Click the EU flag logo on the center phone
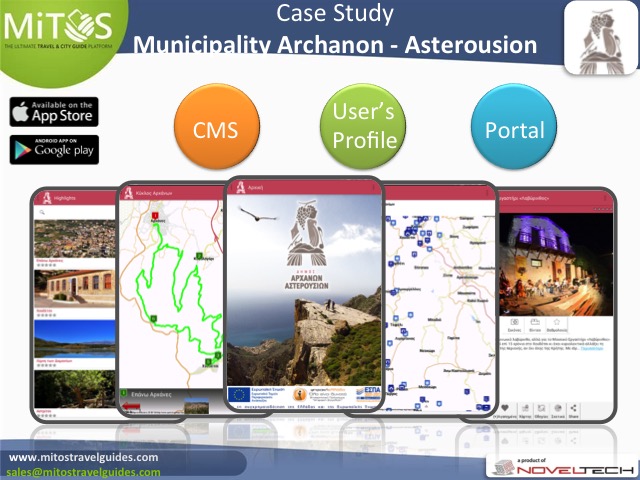The width and height of the screenshot is (640, 480). (x=239, y=395)
